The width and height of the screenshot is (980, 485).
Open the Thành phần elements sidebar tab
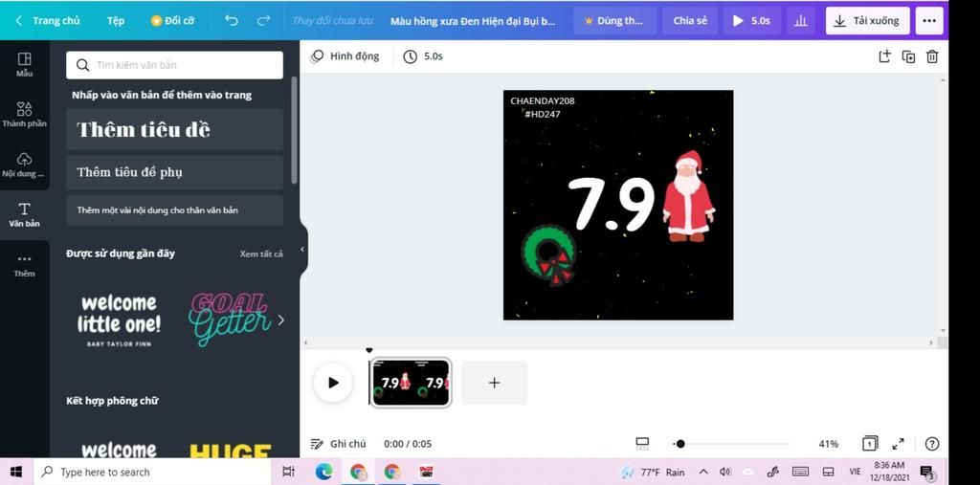pos(24,115)
